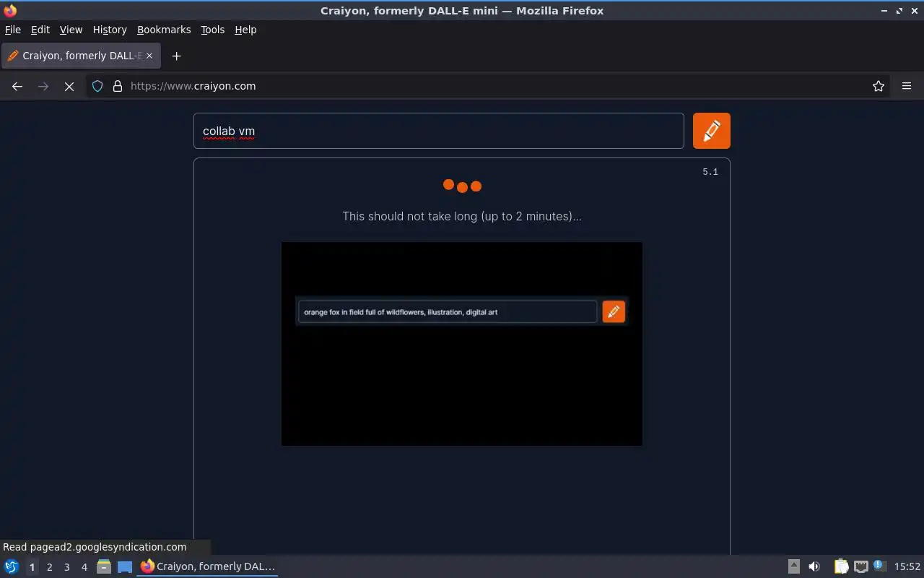Close the Craiyon tab

[x=149, y=56]
